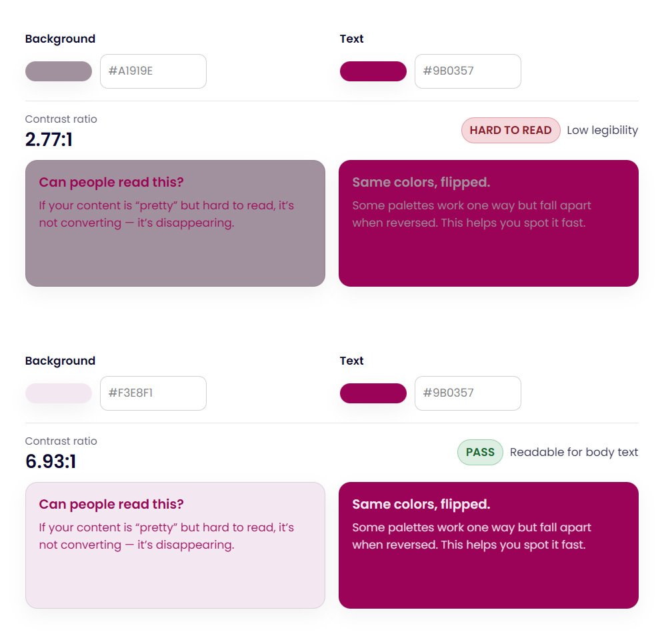Image resolution: width=664 pixels, height=644 pixels.
Task: Click the "Low legibility" status text
Action: pyautogui.click(x=602, y=131)
